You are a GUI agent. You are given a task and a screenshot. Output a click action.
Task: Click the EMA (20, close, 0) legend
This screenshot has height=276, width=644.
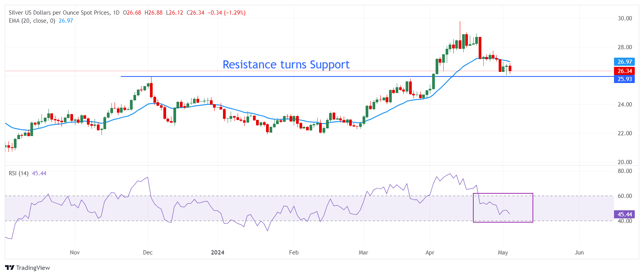click(32, 21)
